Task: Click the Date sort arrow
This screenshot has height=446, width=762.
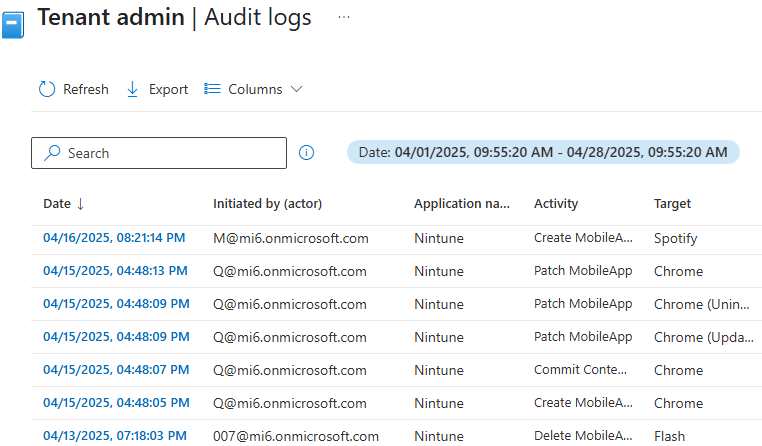Action: click(x=81, y=204)
